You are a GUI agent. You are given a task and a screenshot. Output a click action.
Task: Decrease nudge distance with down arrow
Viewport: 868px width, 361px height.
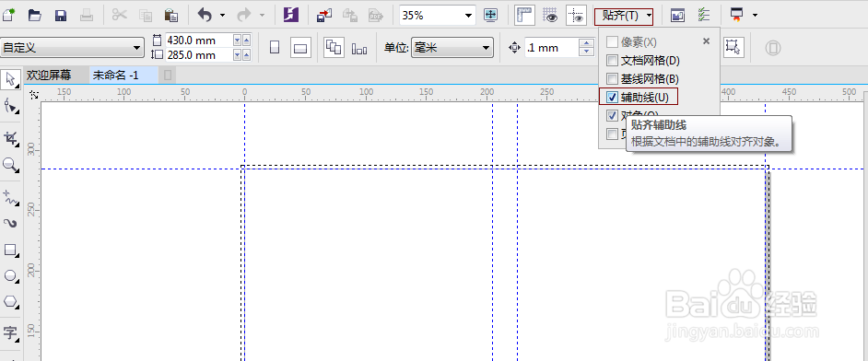tap(586, 52)
